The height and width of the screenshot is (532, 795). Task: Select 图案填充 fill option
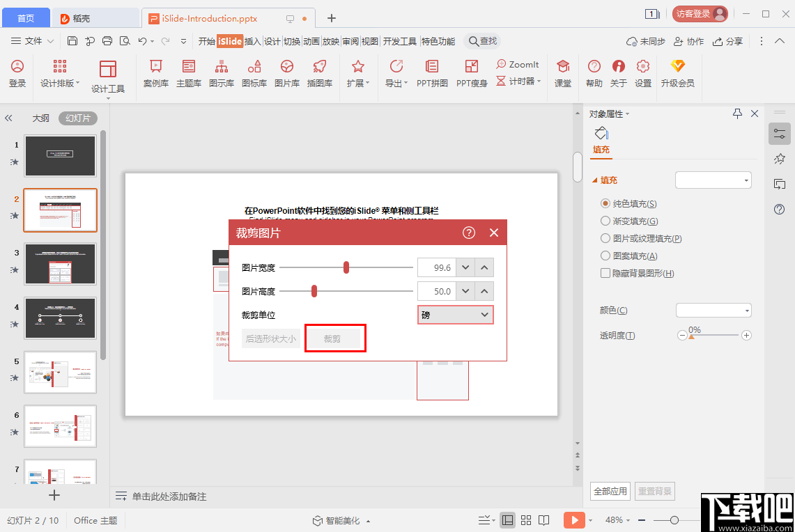pos(605,256)
